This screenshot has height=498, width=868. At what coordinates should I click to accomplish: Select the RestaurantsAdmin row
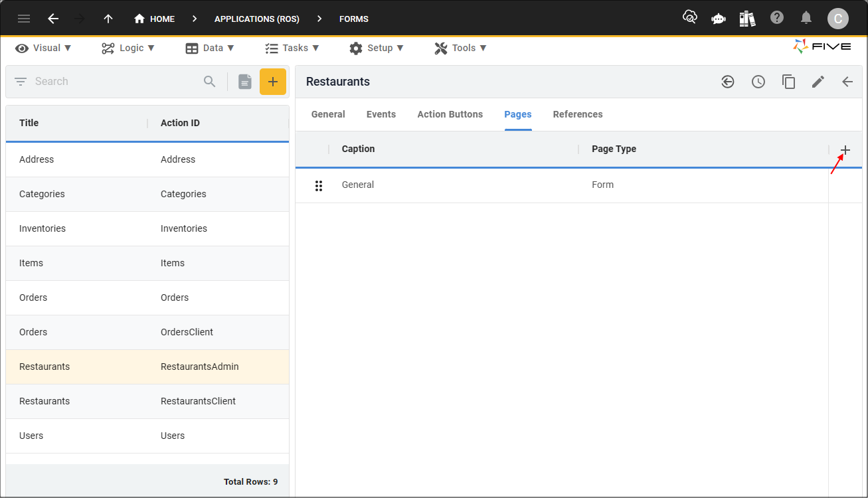pos(147,367)
